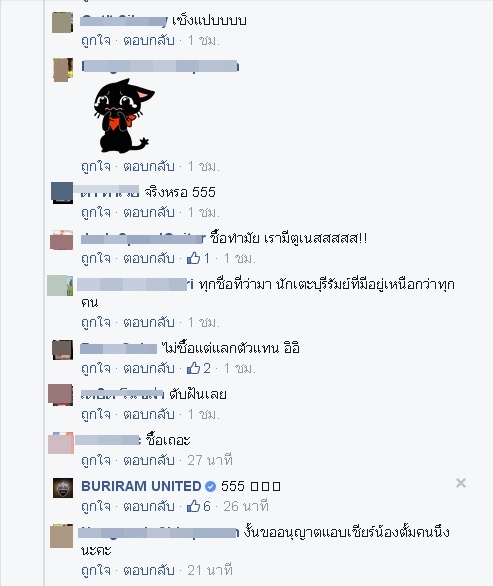Viewport: 493px width, 586px height.
Task: Like the comment ไม่ซื้อแต่แลกตัวแทน อิอิ
Action: click(x=96, y=368)
